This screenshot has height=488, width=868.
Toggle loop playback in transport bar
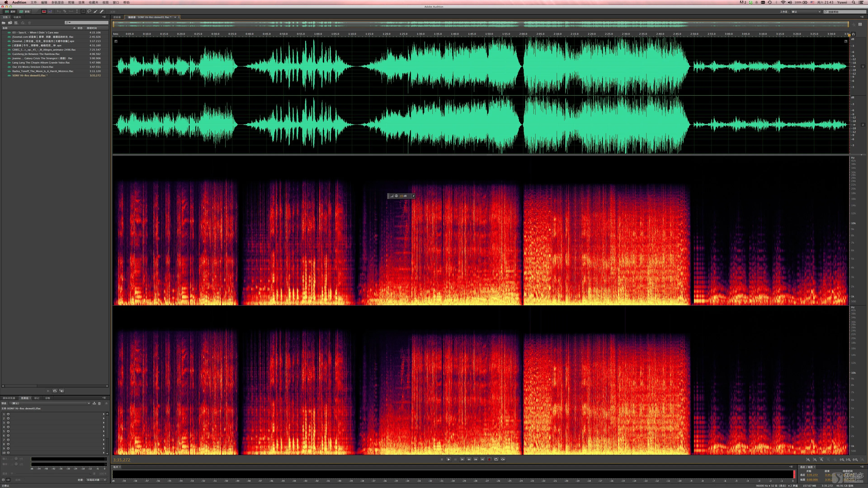click(x=496, y=459)
